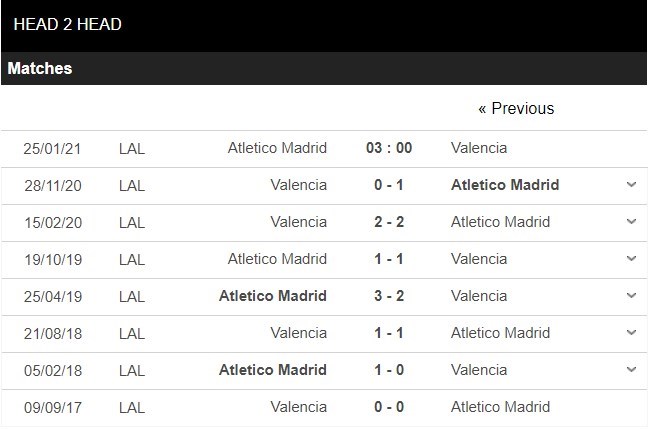Select Valencia home team in 15/02/20 row
The image size is (649, 429).
click(298, 222)
